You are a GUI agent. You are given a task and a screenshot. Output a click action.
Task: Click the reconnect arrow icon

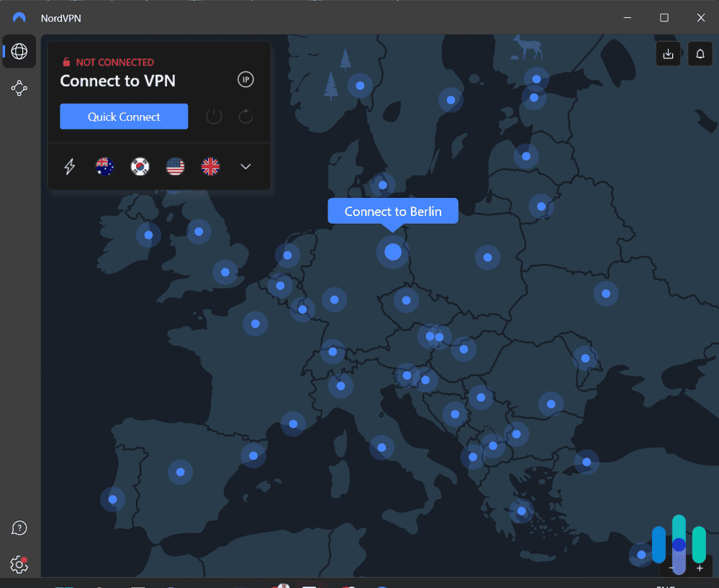click(x=245, y=116)
